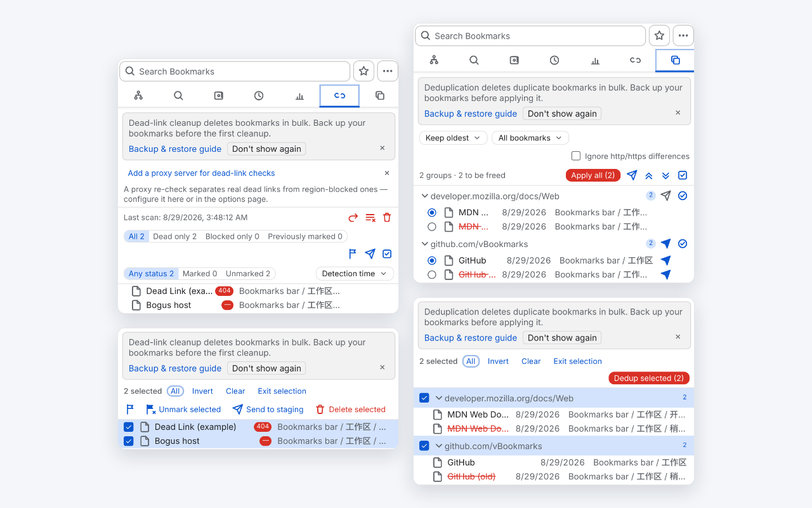Dismiss the proxy server notice with its x
Viewport: 812px width, 508px height.
[387, 173]
